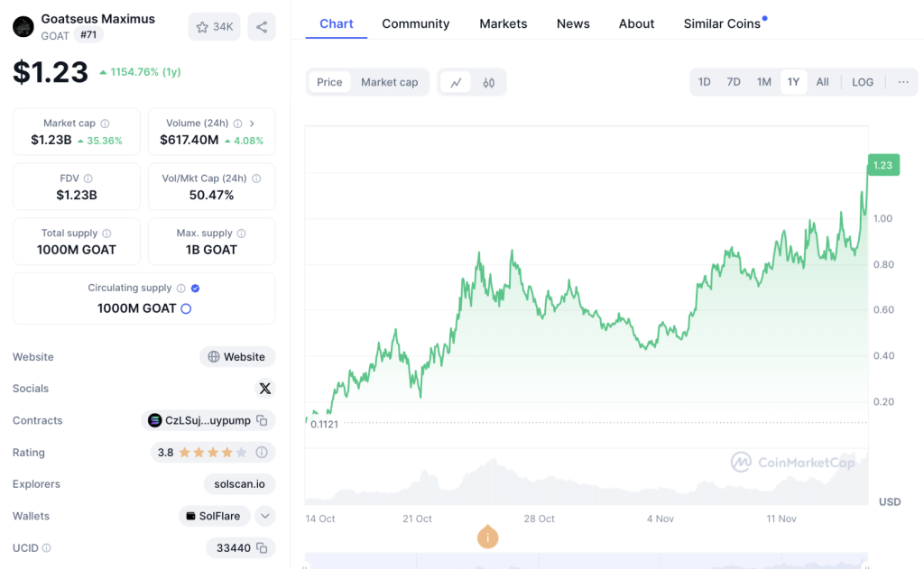Image resolution: width=924 pixels, height=569 pixels.
Task: Show Max. supply info icon
Action: 241,234
